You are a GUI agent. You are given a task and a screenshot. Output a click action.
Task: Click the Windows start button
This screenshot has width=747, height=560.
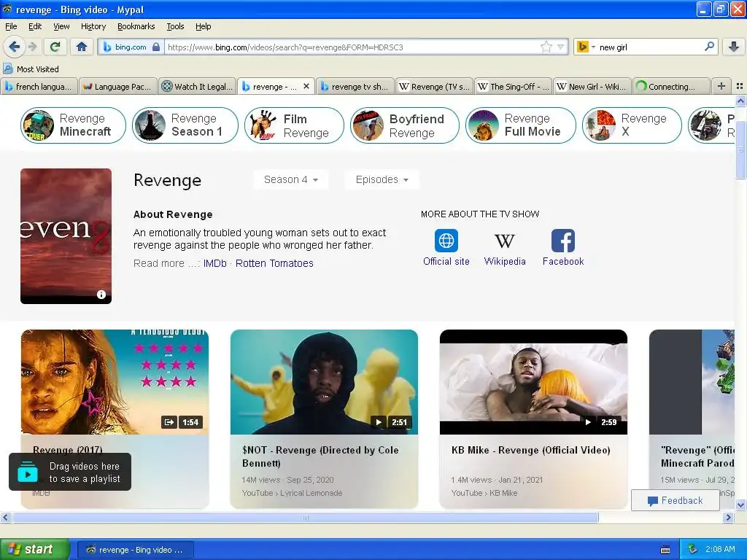[x=35, y=549]
